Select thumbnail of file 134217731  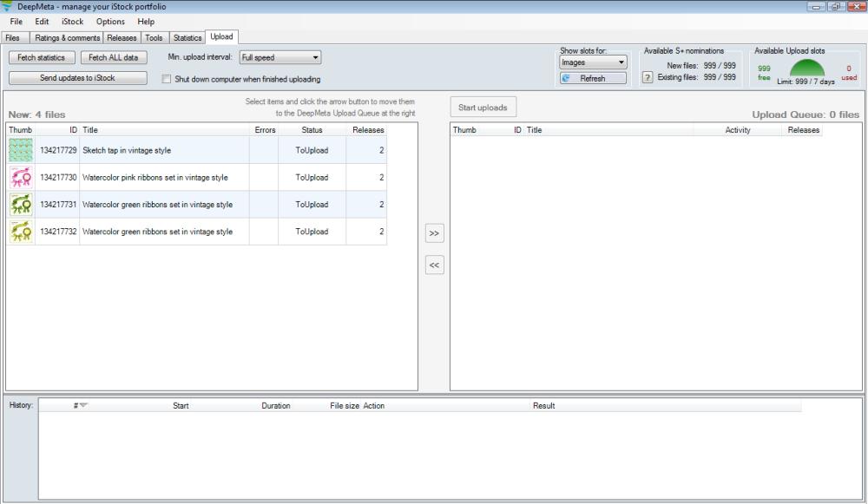21,204
